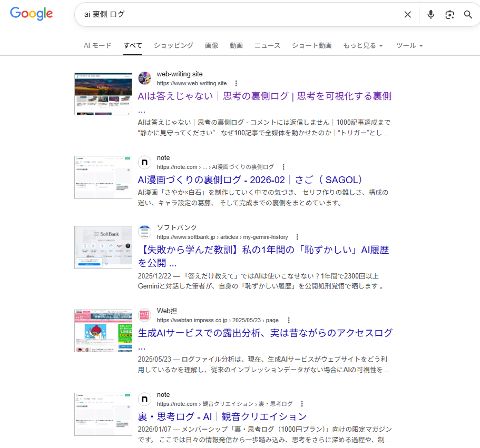This screenshot has height=448, width=480.
Task: Open image search with camera lens icon
Action: (449, 15)
